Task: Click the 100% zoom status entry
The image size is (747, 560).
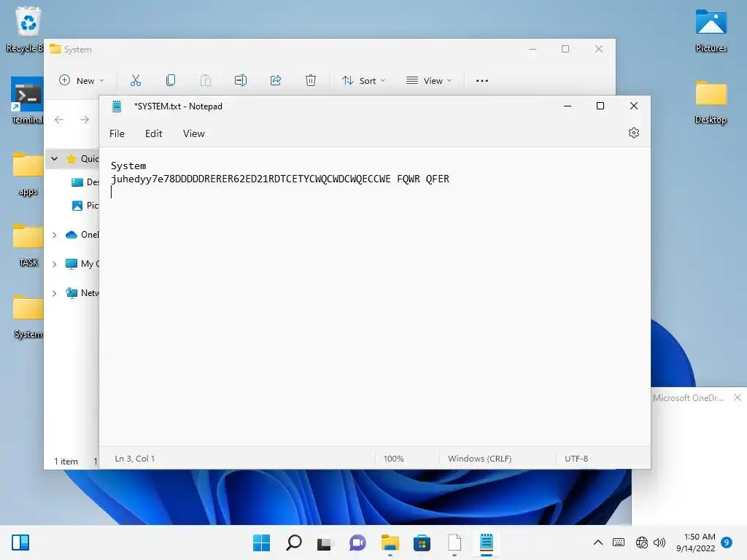Action: tap(393, 459)
